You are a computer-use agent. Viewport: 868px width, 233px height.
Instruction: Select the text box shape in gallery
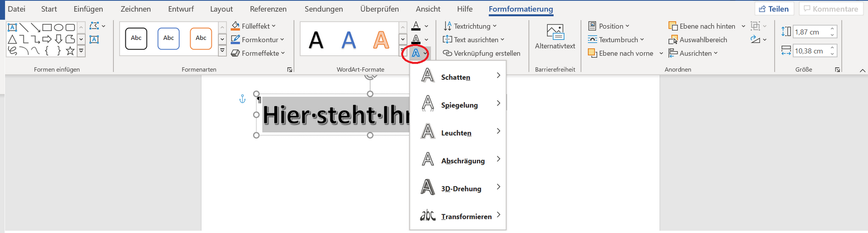pyautogui.click(x=12, y=27)
